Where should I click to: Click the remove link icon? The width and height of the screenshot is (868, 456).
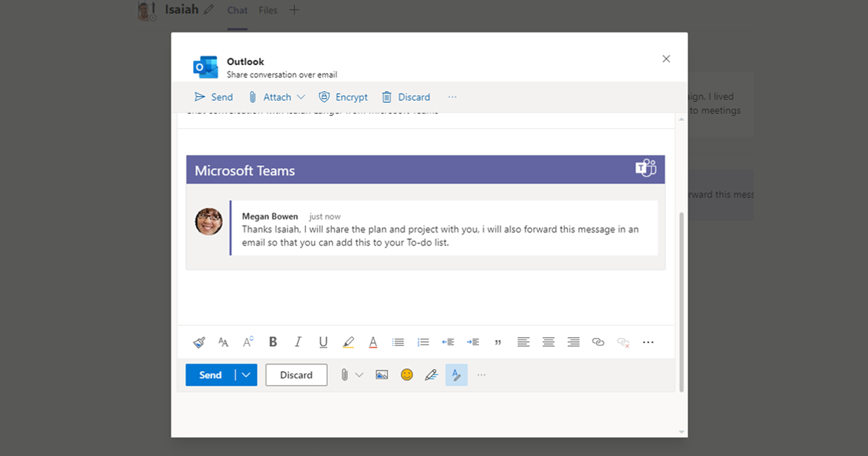coord(623,342)
